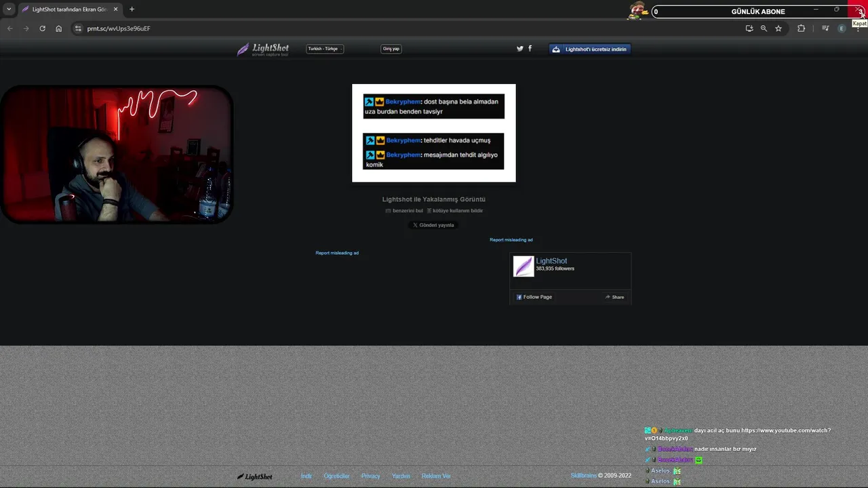Open the zoom magnifier in address bar
This screenshot has height=488, width=868.
pyautogui.click(x=764, y=28)
